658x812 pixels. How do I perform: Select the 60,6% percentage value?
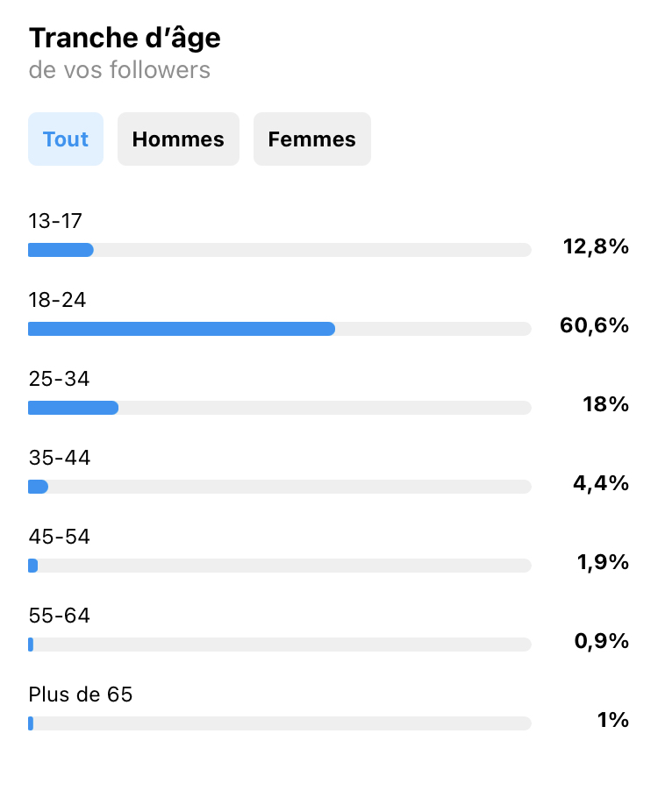tap(594, 325)
